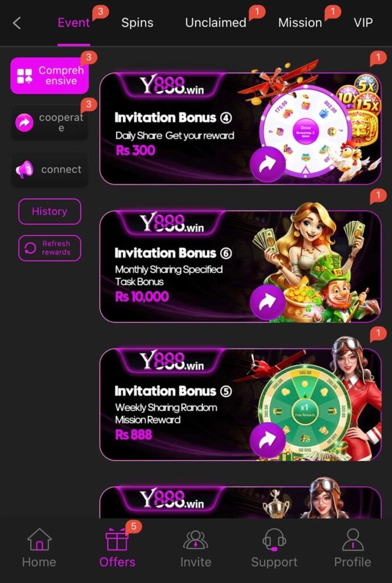Open the Invite people icon

196,540
